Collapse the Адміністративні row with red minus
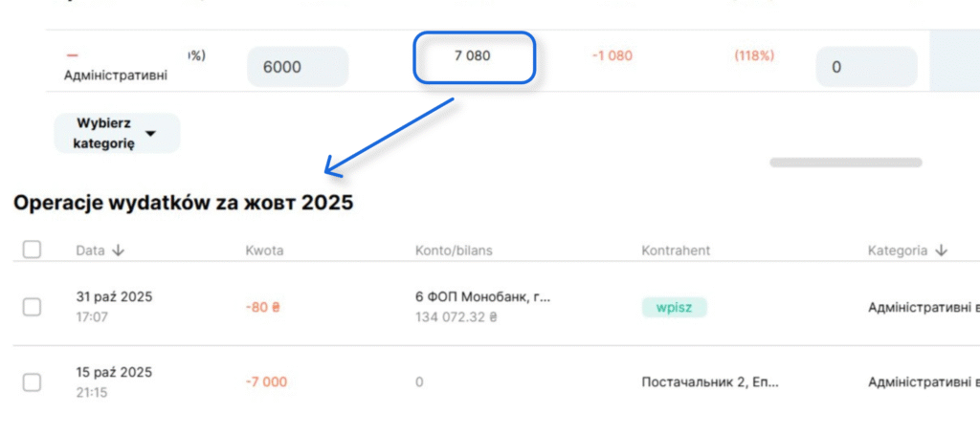Image resolution: width=980 pixels, height=435 pixels. (73, 55)
